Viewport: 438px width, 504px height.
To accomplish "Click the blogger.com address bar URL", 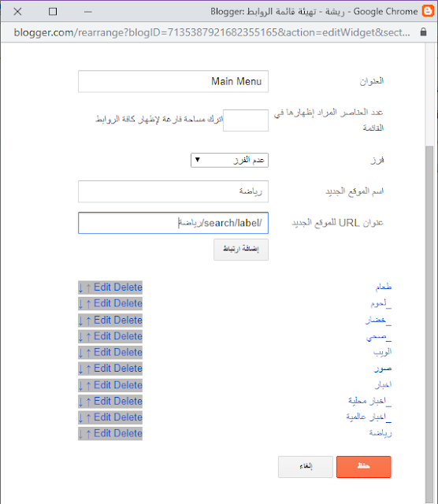I will click(x=212, y=32).
